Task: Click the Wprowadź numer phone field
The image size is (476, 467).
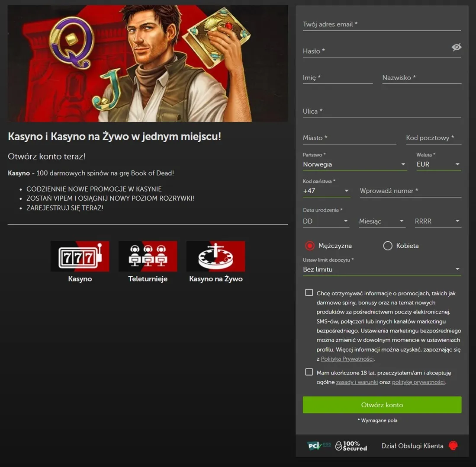Action: click(410, 191)
